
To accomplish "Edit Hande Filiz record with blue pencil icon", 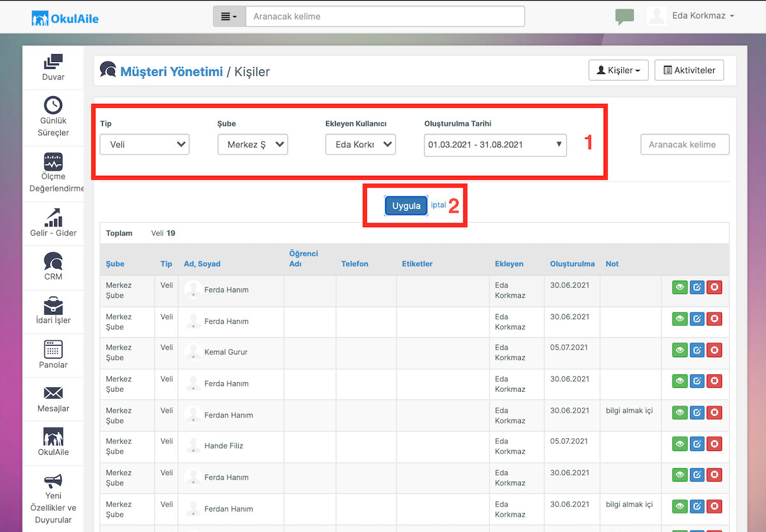I will tap(697, 444).
